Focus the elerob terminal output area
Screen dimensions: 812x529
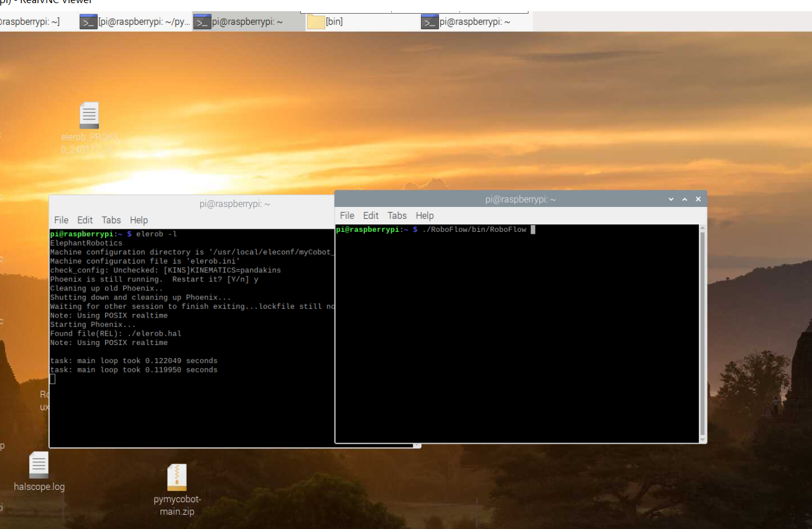point(187,404)
